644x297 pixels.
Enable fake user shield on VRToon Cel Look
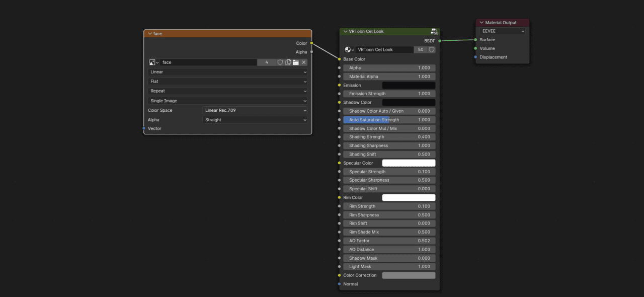(x=431, y=49)
